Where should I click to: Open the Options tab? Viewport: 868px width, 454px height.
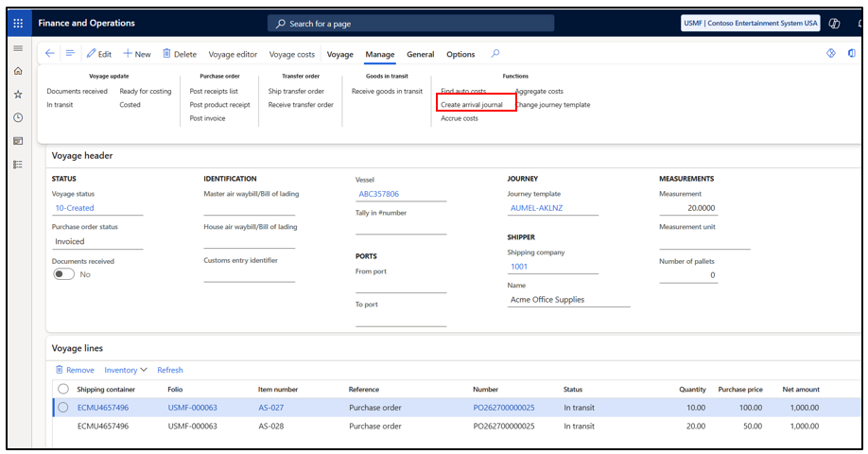pyautogui.click(x=460, y=54)
